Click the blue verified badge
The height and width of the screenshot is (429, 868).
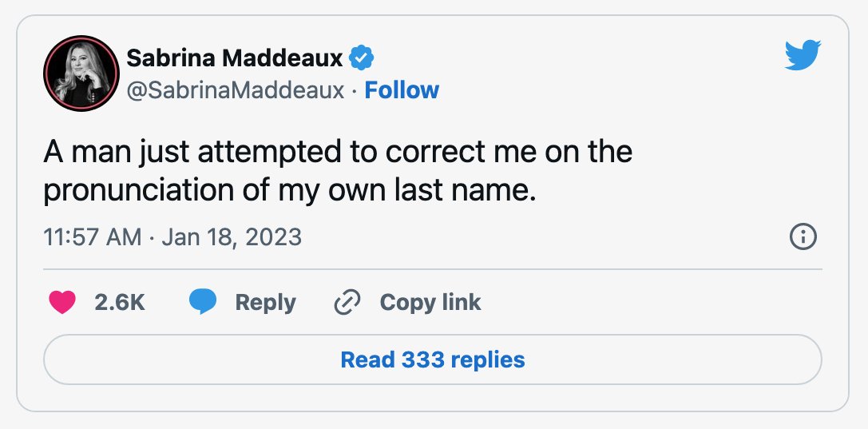click(x=362, y=58)
